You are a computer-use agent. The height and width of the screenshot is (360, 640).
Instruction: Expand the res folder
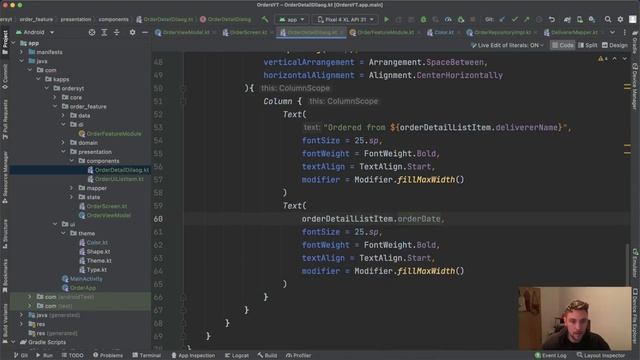22,324
